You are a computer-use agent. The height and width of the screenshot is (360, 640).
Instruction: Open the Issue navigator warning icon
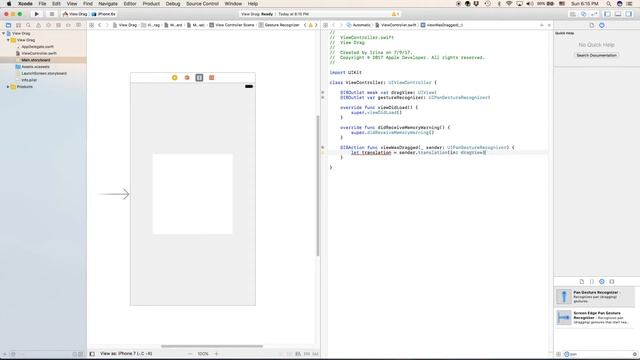pyautogui.click(x=38, y=25)
